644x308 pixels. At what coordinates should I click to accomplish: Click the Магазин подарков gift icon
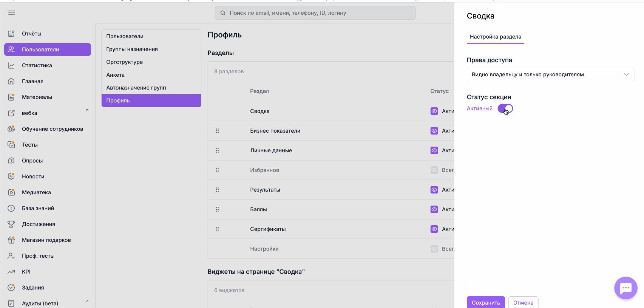coord(11,240)
